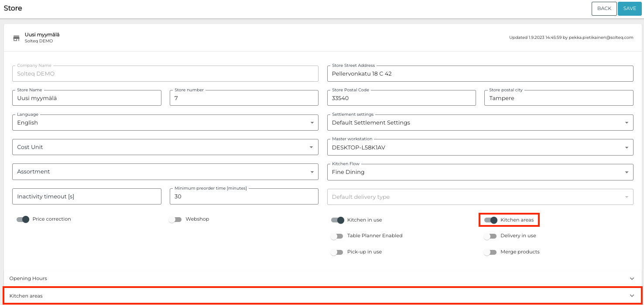The image size is (644, 305).
Task: Enable Table Planner toggle
Action: (337, 236)
